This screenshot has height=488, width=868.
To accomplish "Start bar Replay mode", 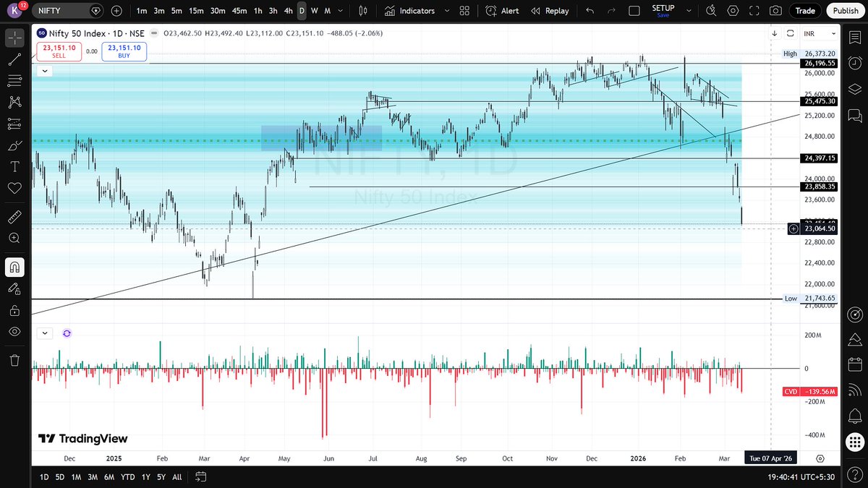I will 550,11.
